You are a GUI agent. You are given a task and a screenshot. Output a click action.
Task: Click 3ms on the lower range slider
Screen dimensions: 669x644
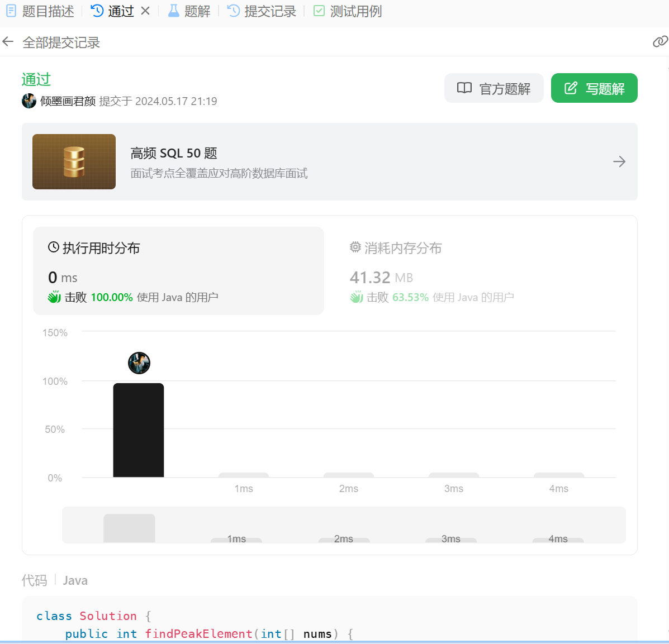click(x=450, y=539)
